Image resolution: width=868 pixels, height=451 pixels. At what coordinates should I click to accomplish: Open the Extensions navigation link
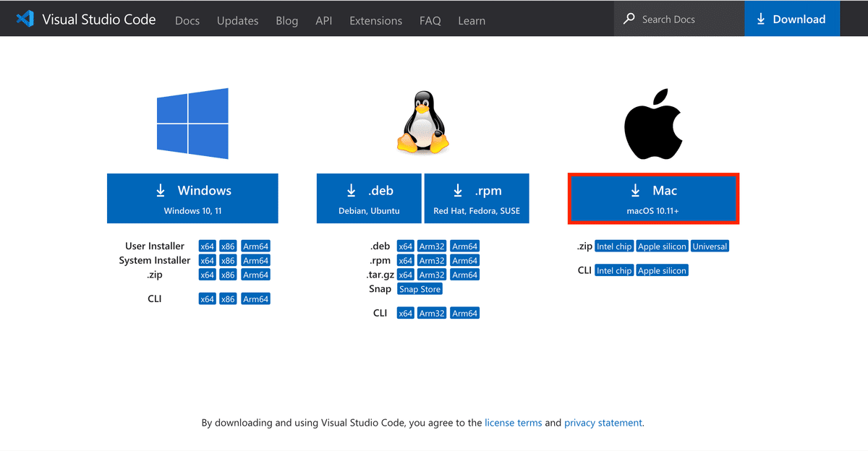click(x=375, y=20)
